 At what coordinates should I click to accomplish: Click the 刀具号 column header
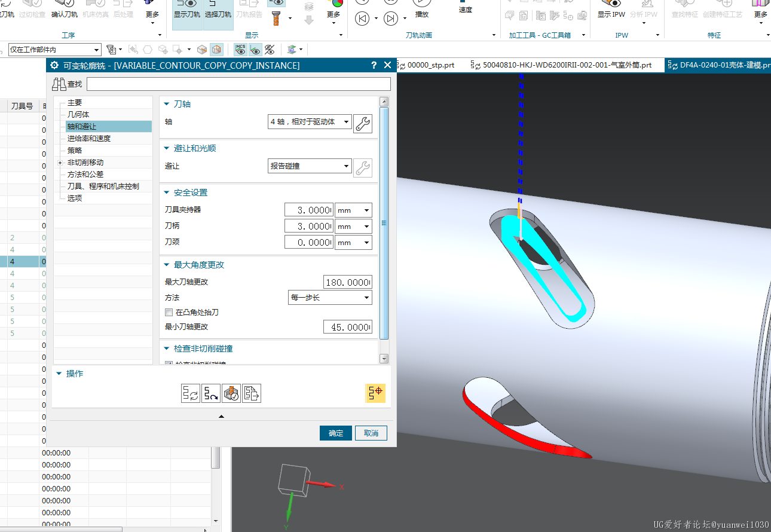22,106
